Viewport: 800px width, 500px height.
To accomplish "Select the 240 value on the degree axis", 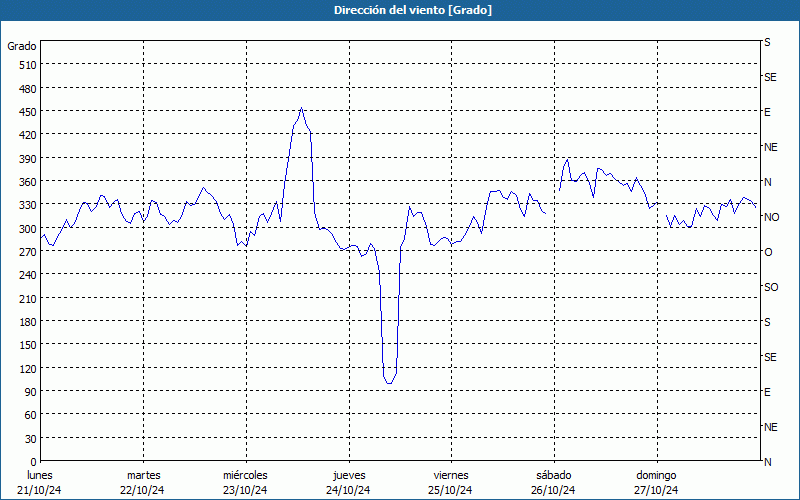I will pos(28,275).
